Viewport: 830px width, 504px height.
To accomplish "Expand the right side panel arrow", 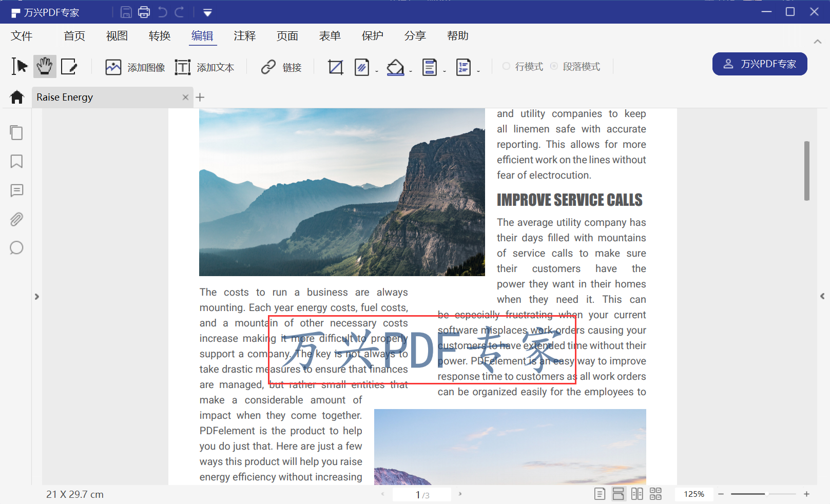I will pos(822,296).
